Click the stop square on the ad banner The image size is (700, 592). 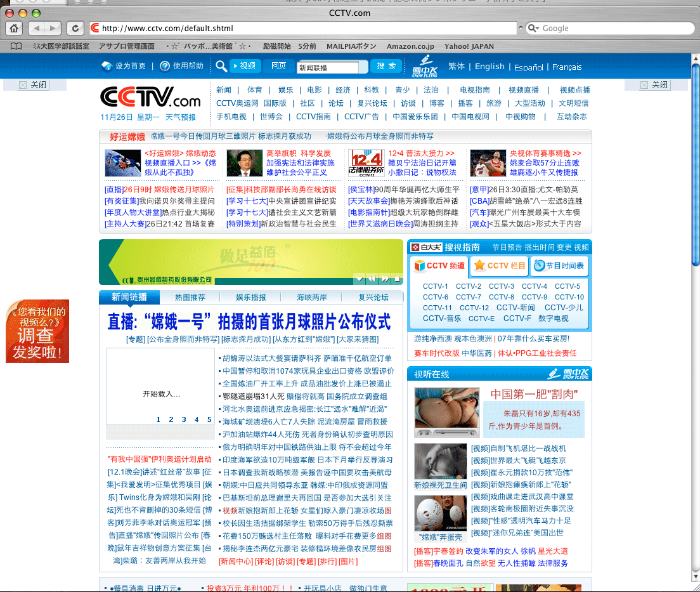pyautogui.click(x=397, y=279)
